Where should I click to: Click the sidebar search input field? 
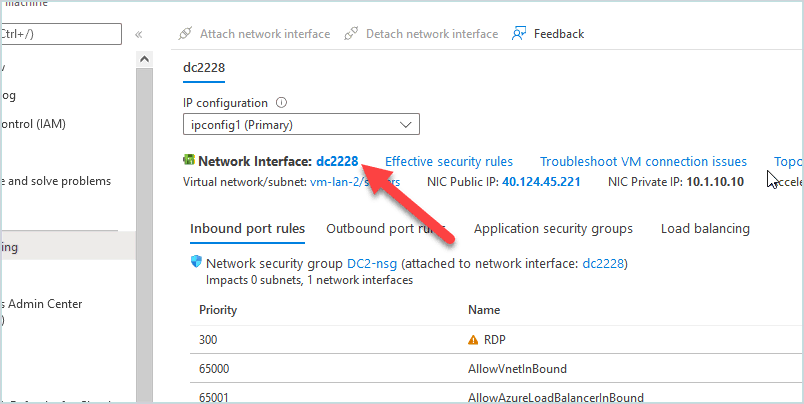coord(61,34)
